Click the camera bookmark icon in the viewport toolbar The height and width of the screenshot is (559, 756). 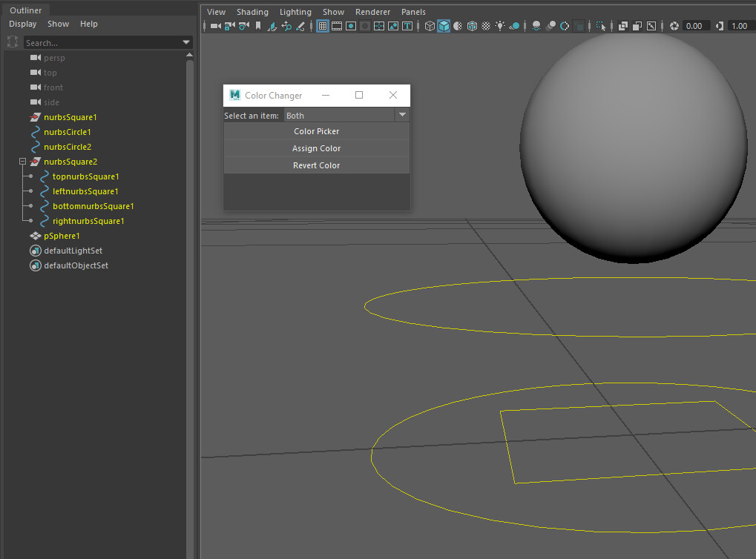pyautogui.click(x=257, y=25)
